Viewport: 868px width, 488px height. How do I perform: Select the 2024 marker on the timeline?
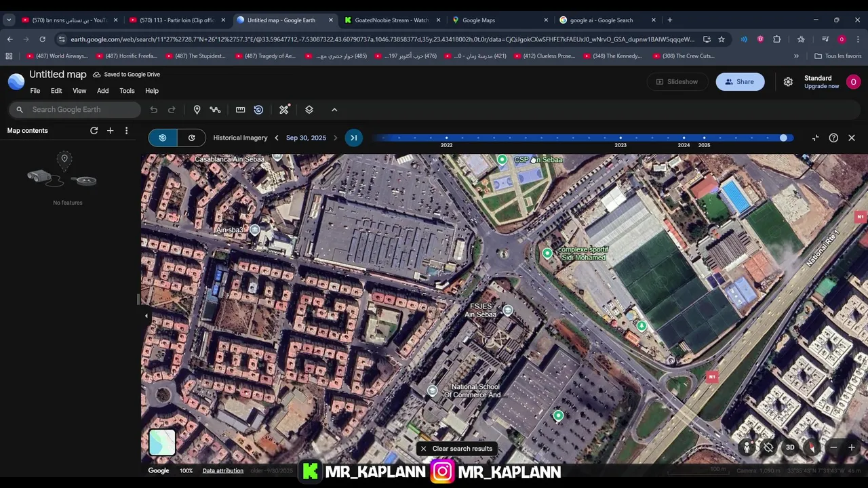coord(684,138)
